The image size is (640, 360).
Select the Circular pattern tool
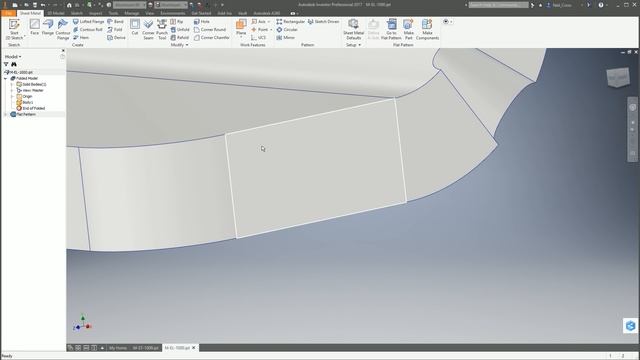(287, 29)
